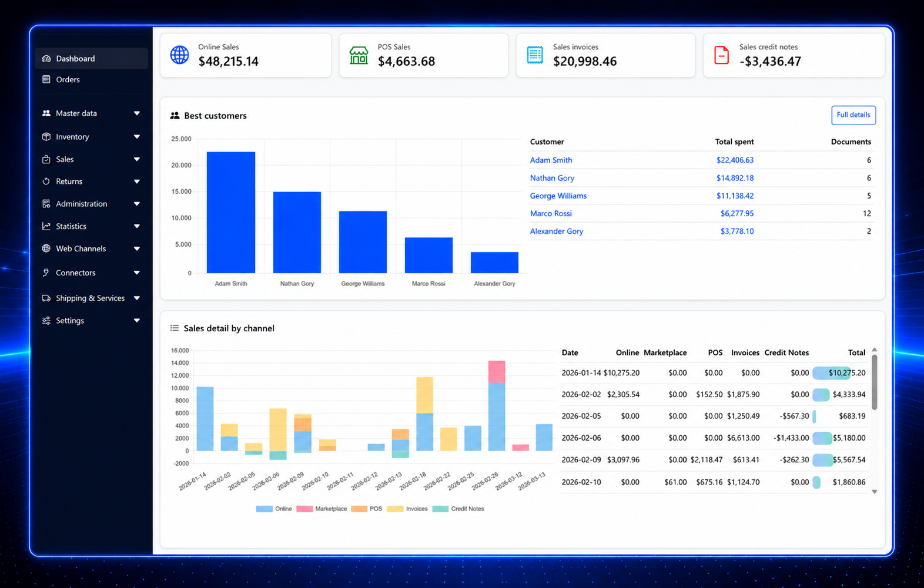Expand the Returns menu arrow
Viewport: 924px width, 588px height.
click(137, 182)
